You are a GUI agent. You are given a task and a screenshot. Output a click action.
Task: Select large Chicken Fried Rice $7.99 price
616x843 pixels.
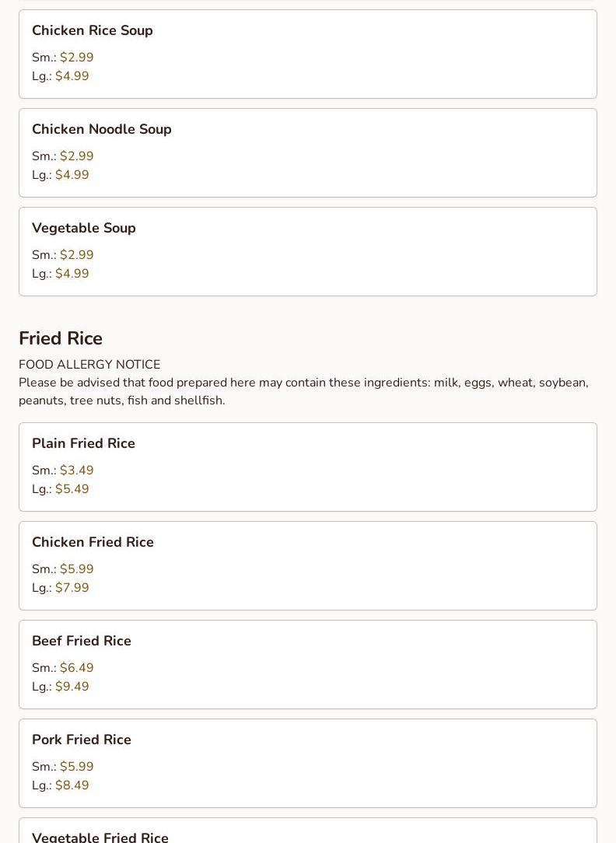click(72, 588)
